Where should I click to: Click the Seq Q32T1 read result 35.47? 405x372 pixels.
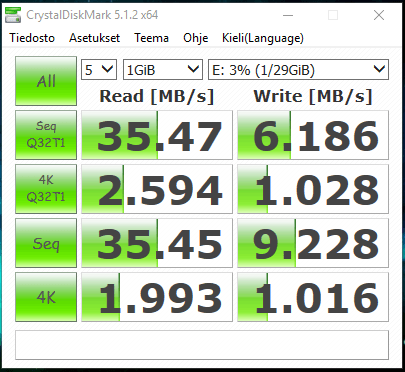click(157, 135)
